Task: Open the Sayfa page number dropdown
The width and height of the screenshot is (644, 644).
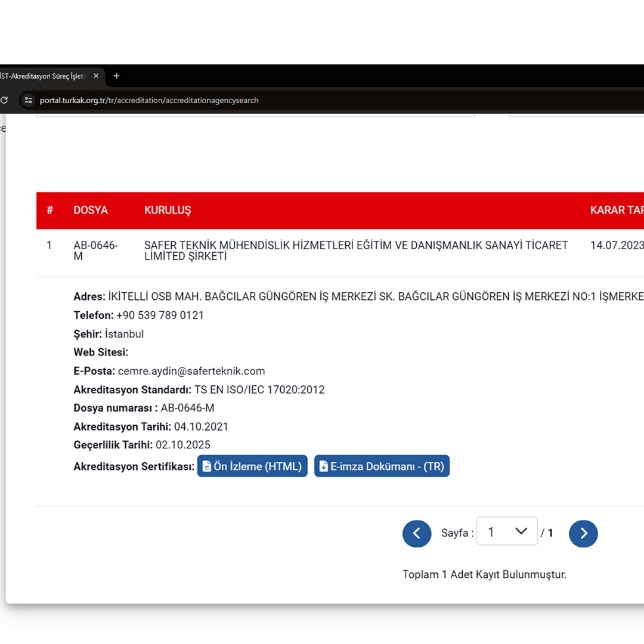Action: [x=507, y=531]
